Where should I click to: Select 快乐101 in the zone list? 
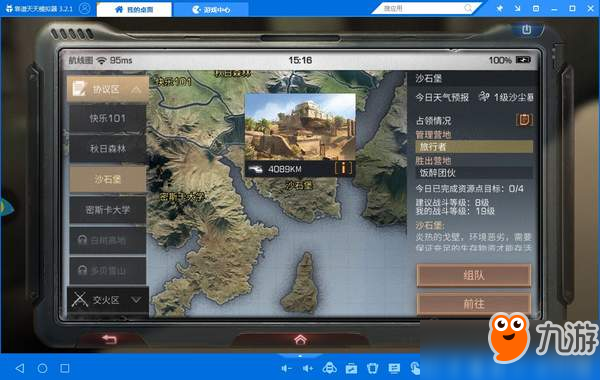pos(108,118)
